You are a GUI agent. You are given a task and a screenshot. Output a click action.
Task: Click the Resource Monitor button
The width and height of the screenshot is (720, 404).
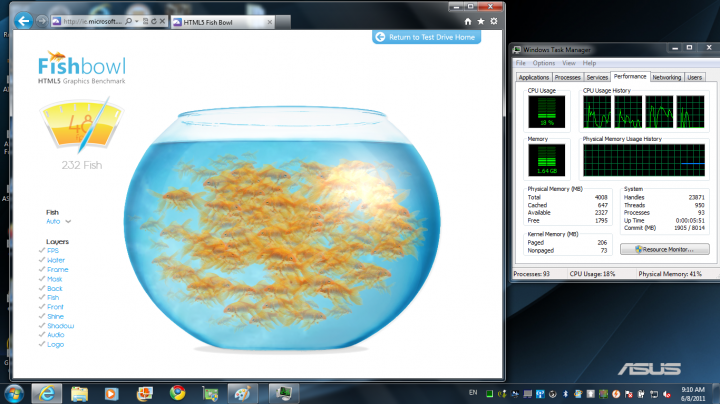[664, 249]
